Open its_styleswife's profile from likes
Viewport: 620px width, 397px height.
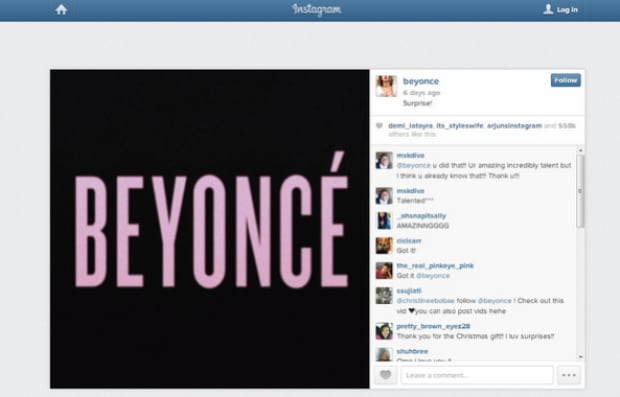(x=459, y=126)
